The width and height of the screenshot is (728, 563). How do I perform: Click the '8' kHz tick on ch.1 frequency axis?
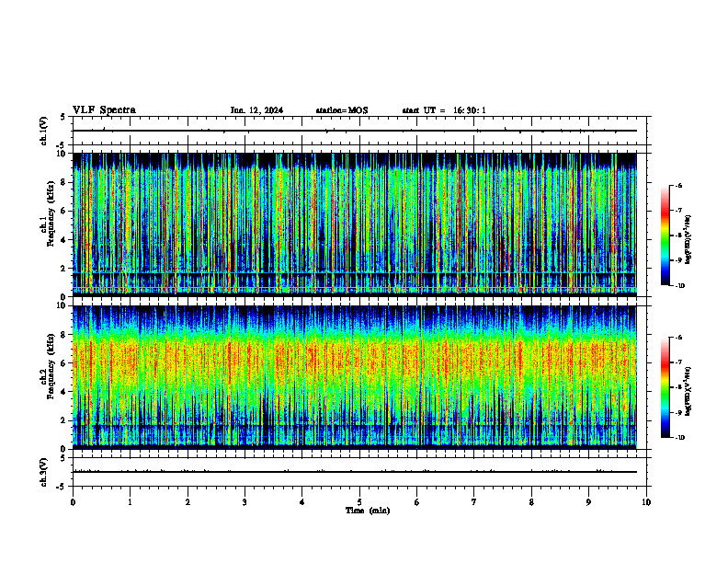point(64,182)
